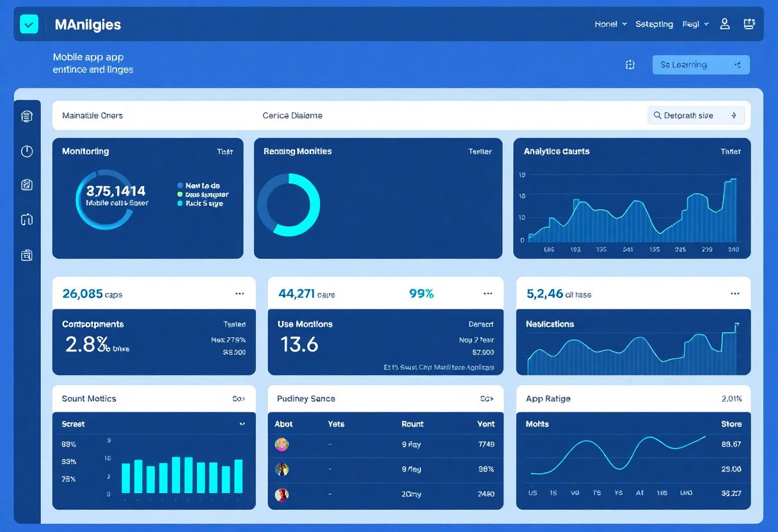This screenshot has height=532, width=778.
Task: Click the headphones-shaped icon in sidebar
Action: [27, 220]
